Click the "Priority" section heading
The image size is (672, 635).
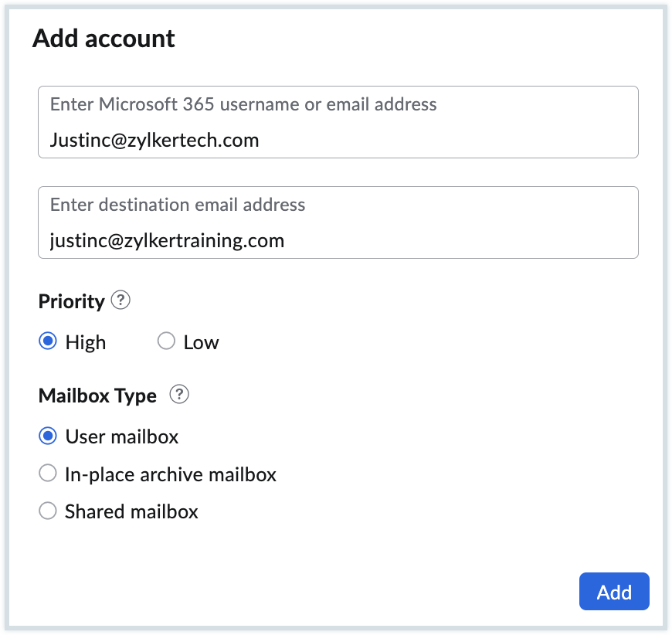[71, 301]
